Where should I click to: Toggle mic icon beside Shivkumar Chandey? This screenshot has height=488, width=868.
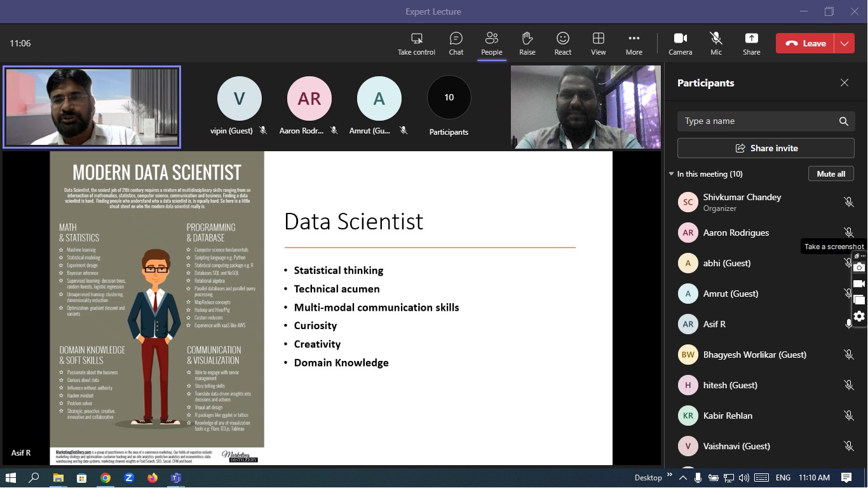[848, 202]
